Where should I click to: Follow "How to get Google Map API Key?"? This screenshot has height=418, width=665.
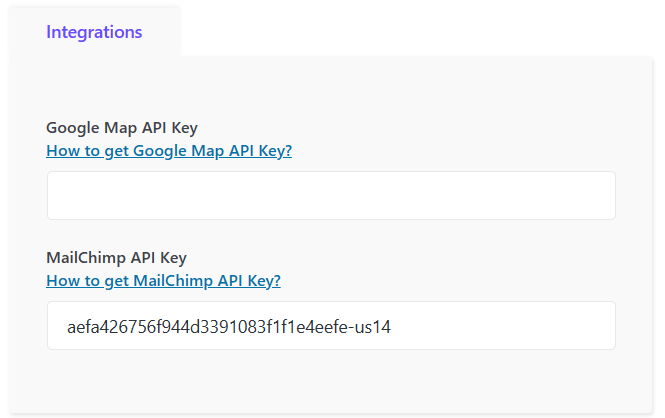[x=169, y=151]
